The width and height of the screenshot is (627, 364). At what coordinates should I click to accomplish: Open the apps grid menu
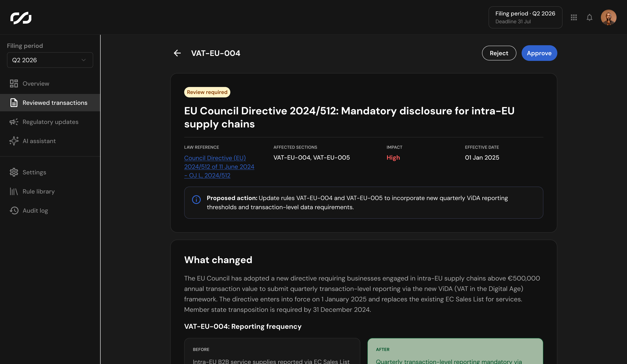point(574,17)
